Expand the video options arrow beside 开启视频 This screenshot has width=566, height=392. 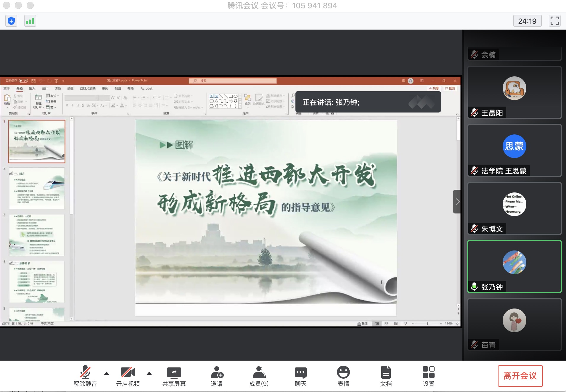click(x=149, y=374)
